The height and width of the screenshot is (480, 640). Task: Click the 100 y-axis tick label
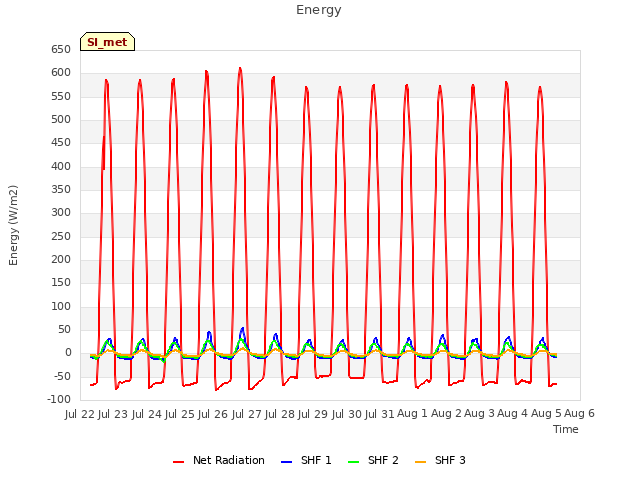tap(61, 307)
